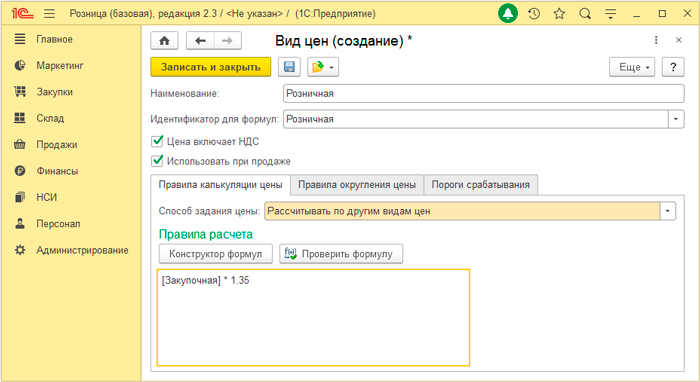This screenshot has width=700, height=382.
Task: Click the formula check icon on Проверить формулу
Action: click(x=291, y=253)
